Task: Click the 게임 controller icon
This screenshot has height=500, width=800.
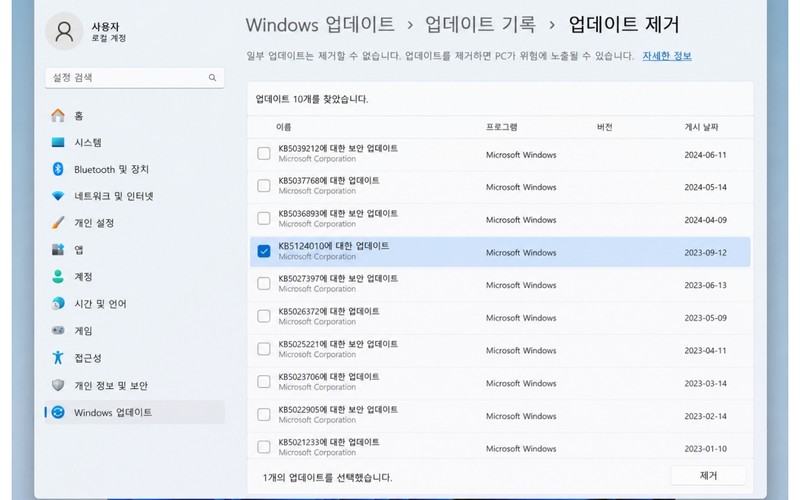Action: [x=58, y=331]
